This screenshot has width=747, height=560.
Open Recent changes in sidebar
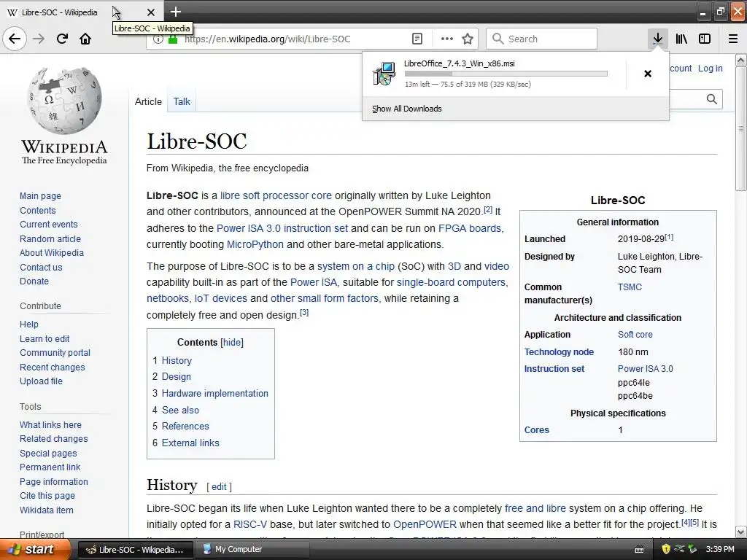tap(53, 367)
